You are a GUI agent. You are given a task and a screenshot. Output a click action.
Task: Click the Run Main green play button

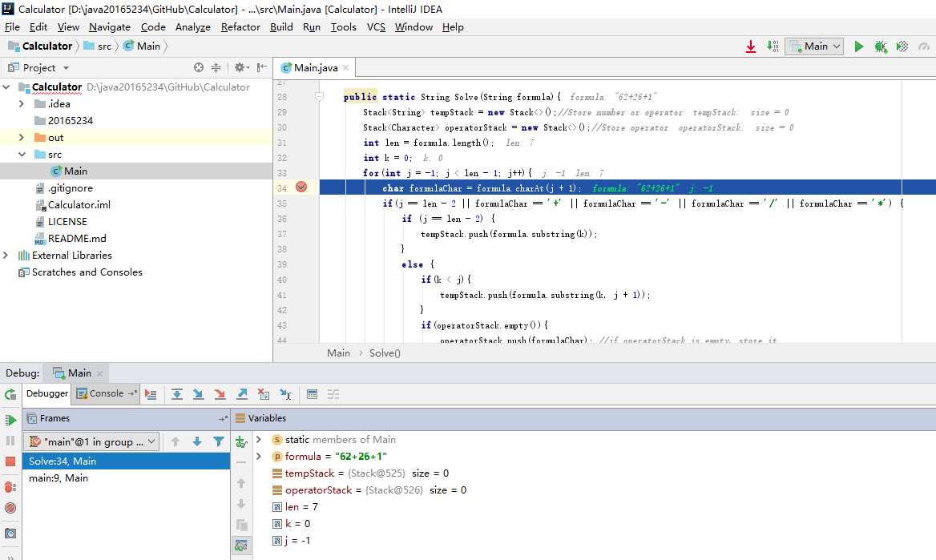point(858,46)
